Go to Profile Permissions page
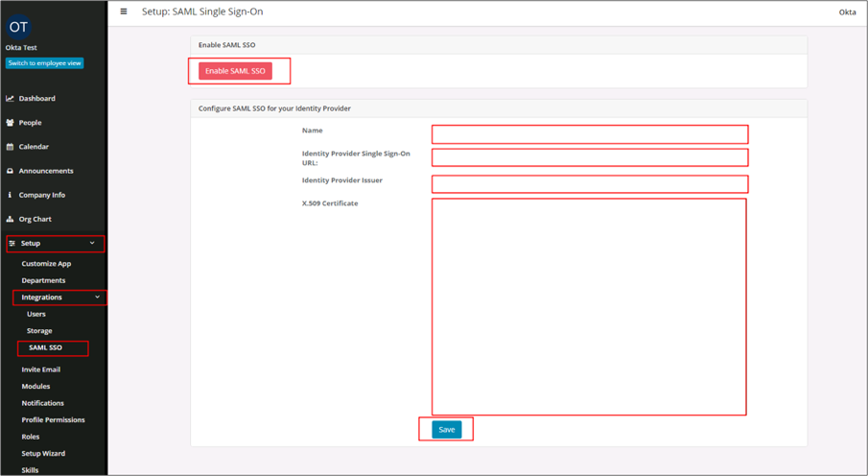Image resolution: width=868 pixels, height=476 pixels. tap(53, 419)
